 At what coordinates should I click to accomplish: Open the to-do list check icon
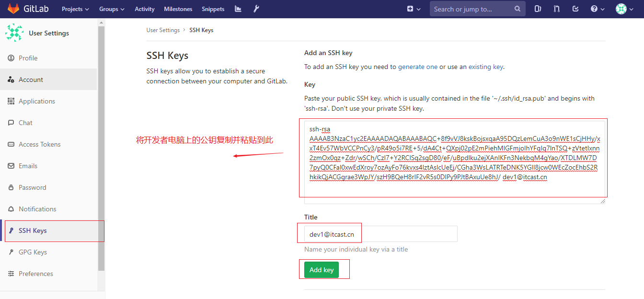(x=575, y=9)
